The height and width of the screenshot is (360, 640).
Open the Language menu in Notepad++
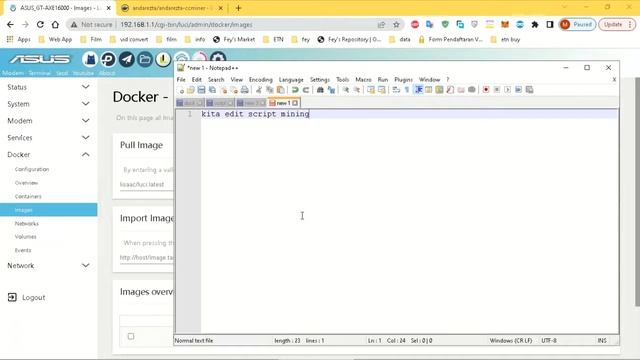tap(291, 80)
